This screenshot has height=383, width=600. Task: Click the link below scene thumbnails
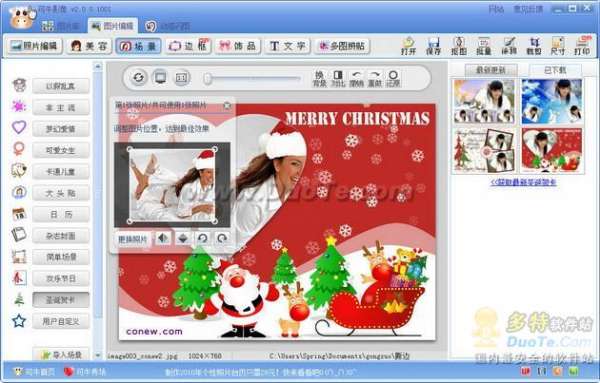click(x=523, y=183)
